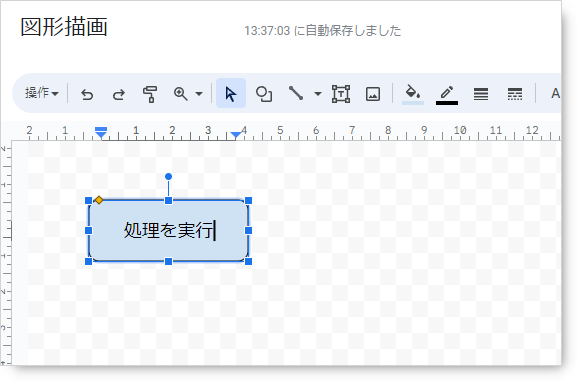Screen dimensions: 577x381
Task: Click the rotation handle above the shape
Action: pos(169,177)
